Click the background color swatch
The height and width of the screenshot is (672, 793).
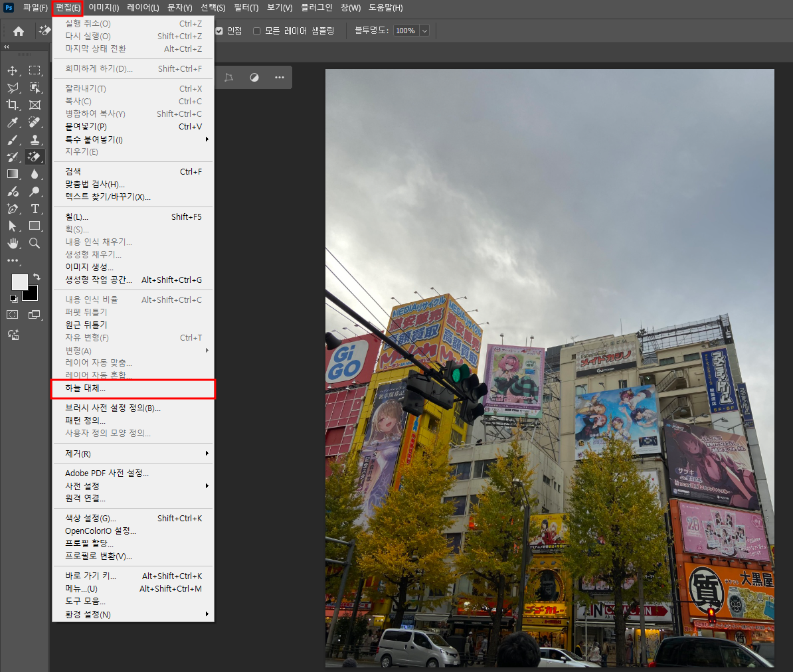pyautogui.click(x=32, y=294)
